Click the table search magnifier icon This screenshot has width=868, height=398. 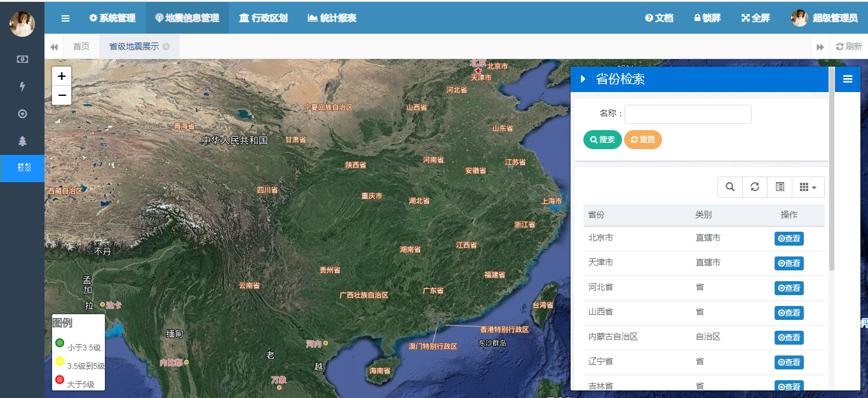730,187
